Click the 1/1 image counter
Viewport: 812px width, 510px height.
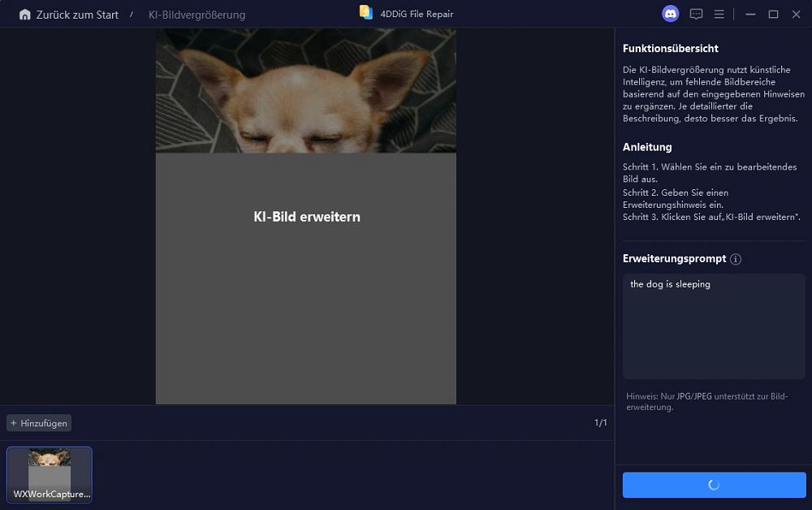(600, 423)
